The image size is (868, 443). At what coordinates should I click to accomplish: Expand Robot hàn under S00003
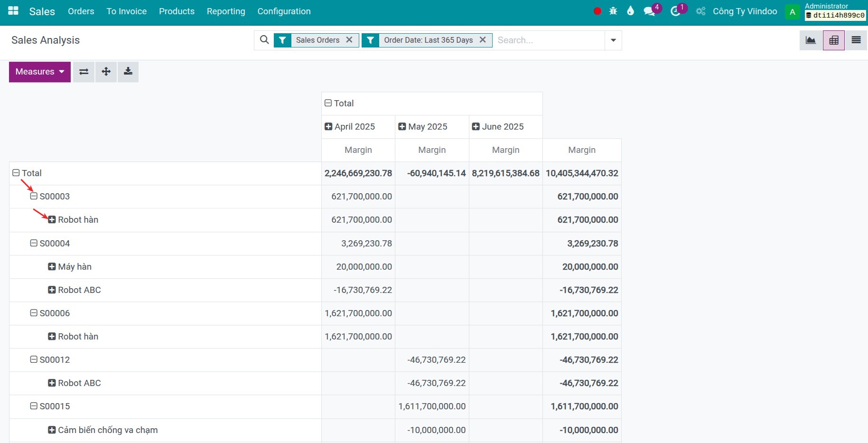pyautogui.click(x=52, y=219)
